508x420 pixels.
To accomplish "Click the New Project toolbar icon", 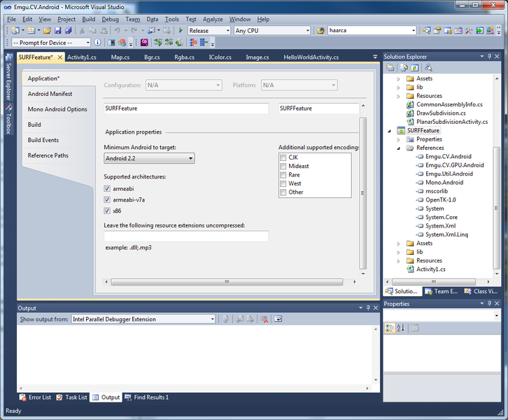I will pyautogui.click(x=15, y=31).
